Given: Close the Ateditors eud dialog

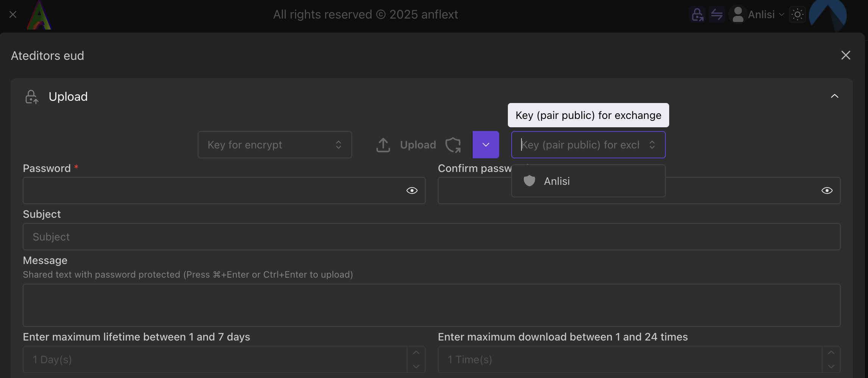Looking at the screenshot, I should pyautogui.click(x=845, y=55).
